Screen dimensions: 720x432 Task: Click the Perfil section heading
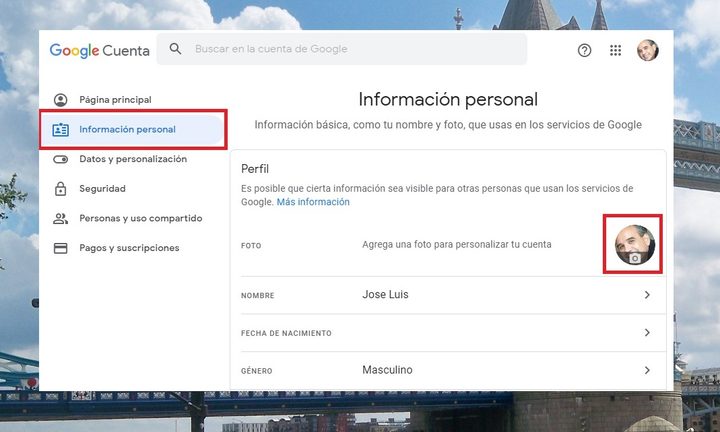click(255, 169)
